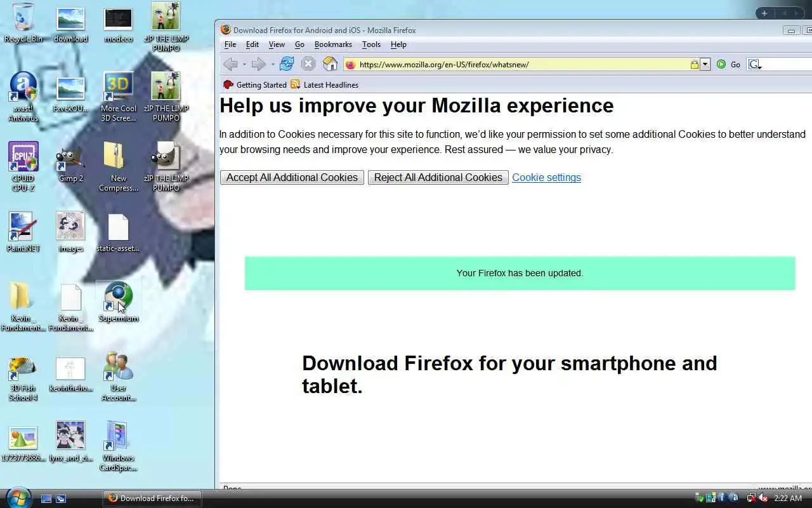The image size is (812, 508).
Task: Select the Kevin_Fundament folder icon
Action: (x=23, y=307)
